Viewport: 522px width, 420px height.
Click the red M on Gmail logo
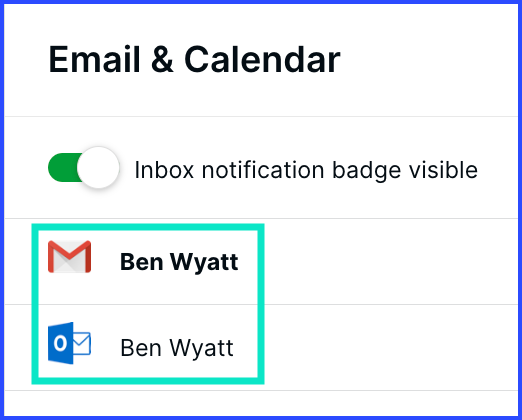[69, 255]
